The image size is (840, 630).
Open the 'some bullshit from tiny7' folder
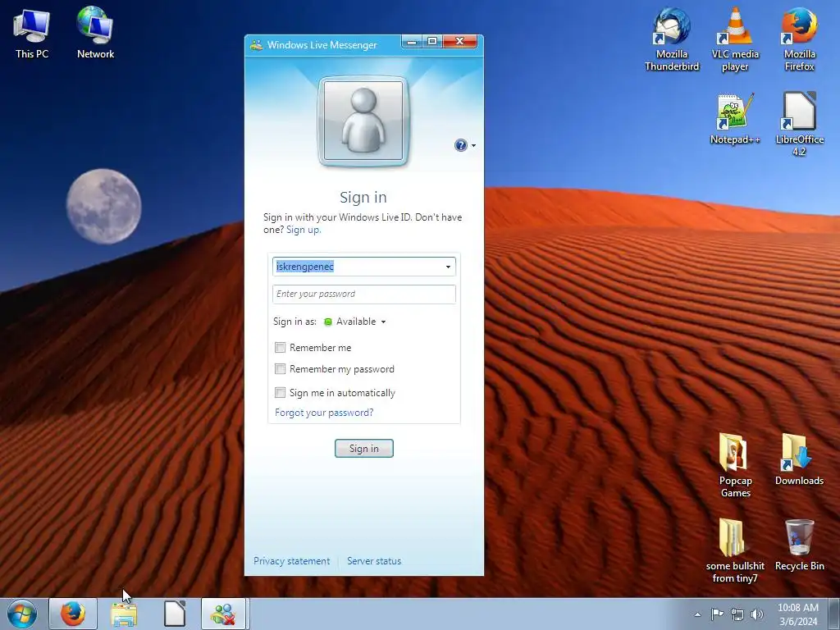735,550
